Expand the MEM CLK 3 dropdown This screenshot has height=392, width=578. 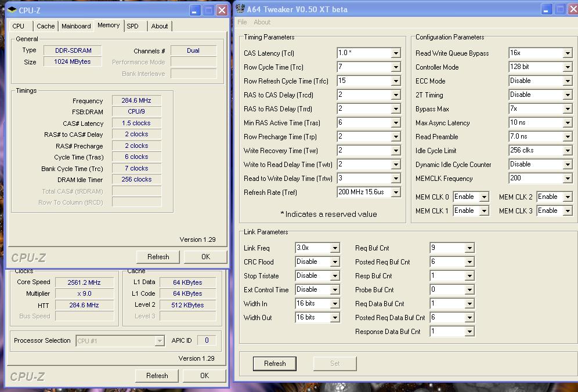tap(568, 211)
